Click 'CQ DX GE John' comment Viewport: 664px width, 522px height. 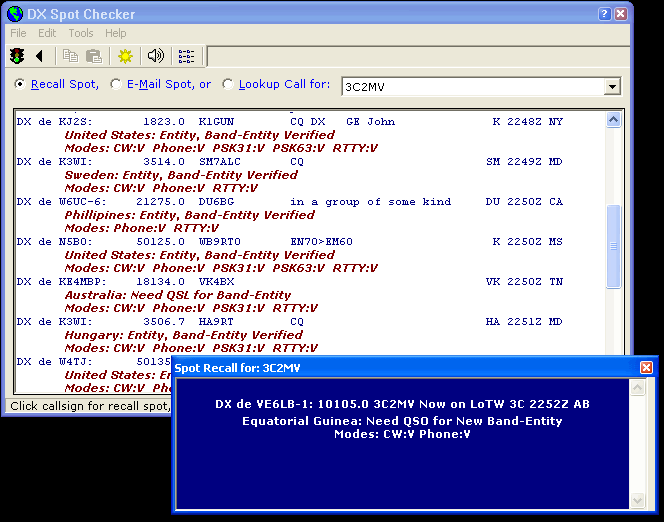(x=343, y=122)
